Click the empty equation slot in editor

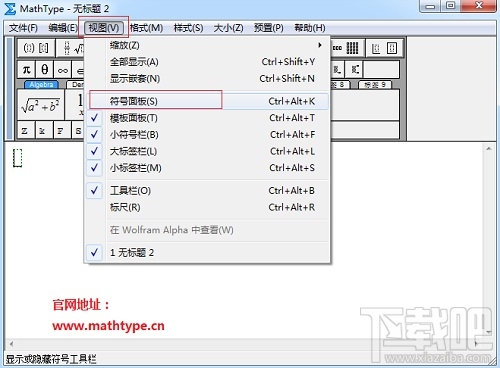point(17,158)
